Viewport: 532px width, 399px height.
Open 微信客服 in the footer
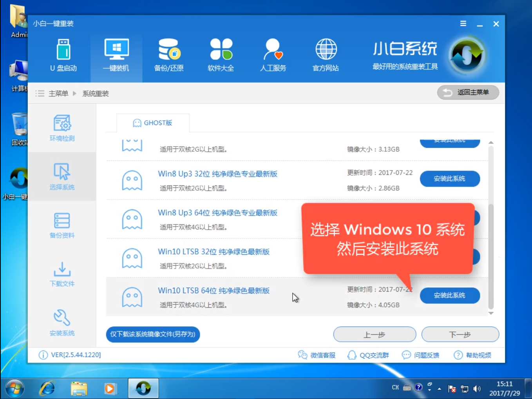pos(317,355)
